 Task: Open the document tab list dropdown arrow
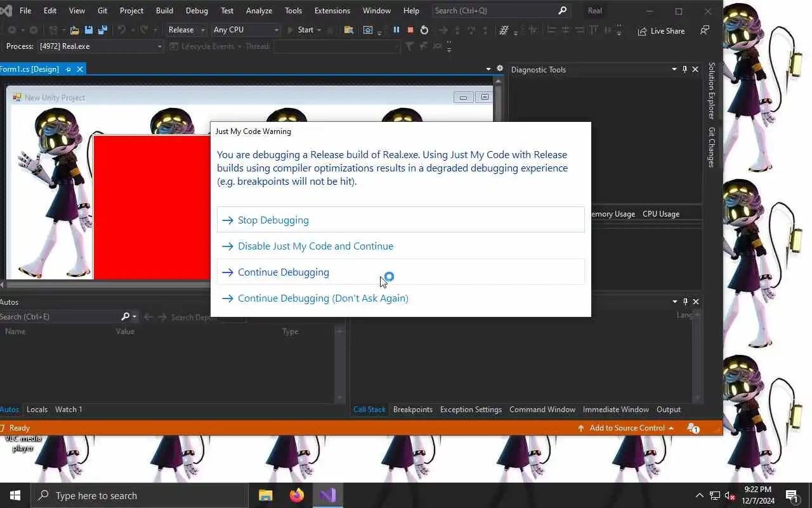click(488, 69)
